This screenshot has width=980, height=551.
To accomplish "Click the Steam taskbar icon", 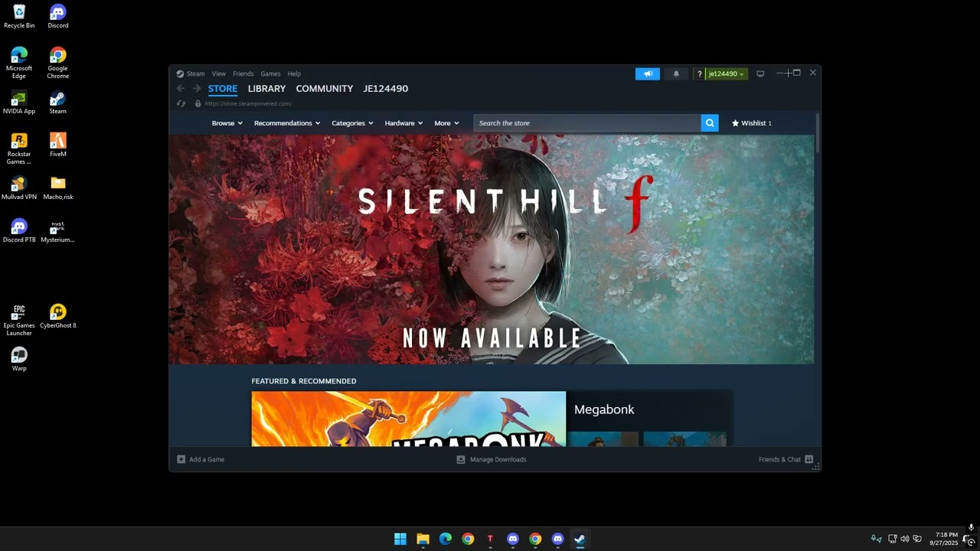I will pos(580,539).
